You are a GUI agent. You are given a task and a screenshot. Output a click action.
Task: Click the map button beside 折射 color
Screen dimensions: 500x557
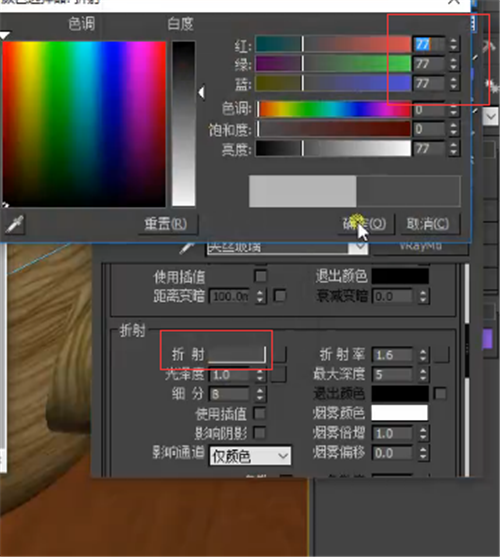(280, 355)
